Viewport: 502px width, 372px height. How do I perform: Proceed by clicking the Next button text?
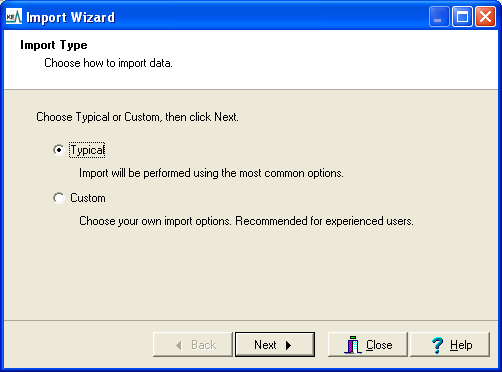[265, 345]
